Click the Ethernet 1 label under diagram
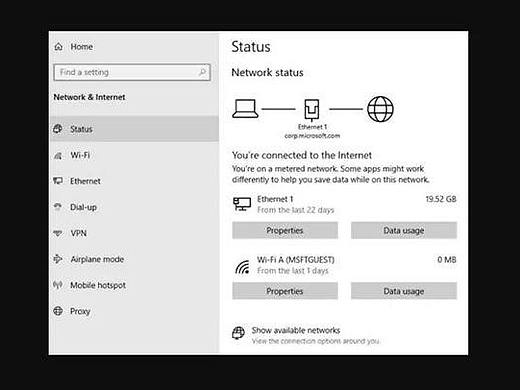The width and height of the screenshot is (520, 390). point(312,127)
